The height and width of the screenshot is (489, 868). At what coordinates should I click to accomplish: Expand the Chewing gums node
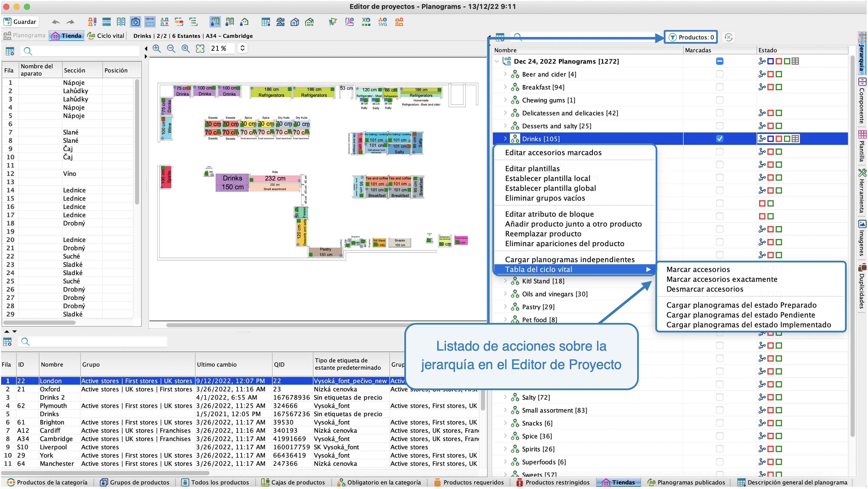[x=505, y=100]
